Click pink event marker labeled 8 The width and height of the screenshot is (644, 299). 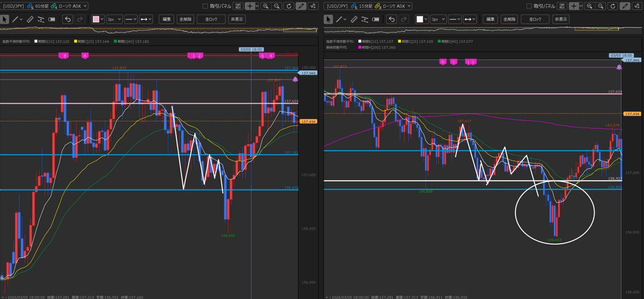coord(65,56)
